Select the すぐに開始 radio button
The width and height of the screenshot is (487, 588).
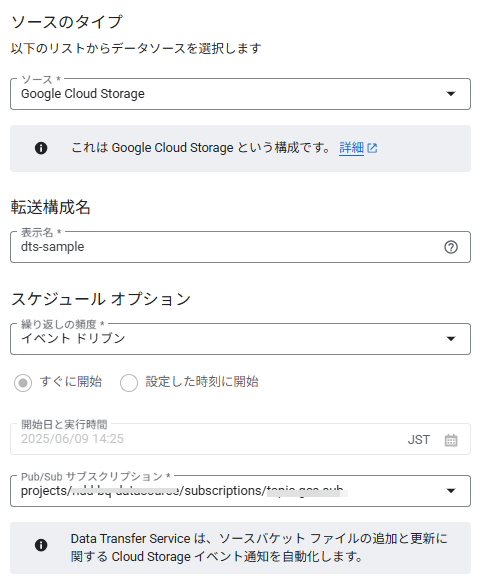pyautogui.click(x=23, y=383)
